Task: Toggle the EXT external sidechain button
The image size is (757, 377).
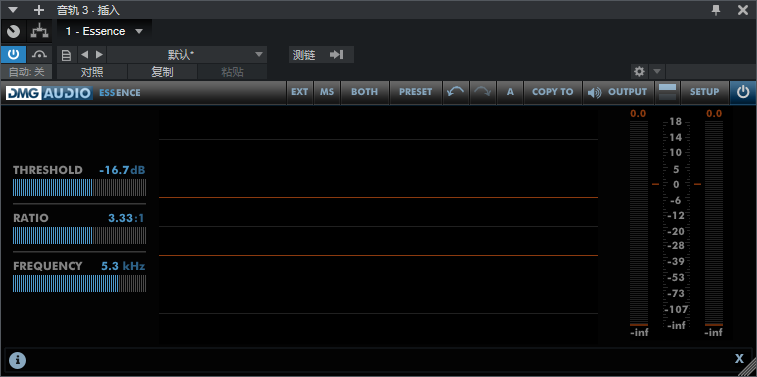Action: coord(299,92)
